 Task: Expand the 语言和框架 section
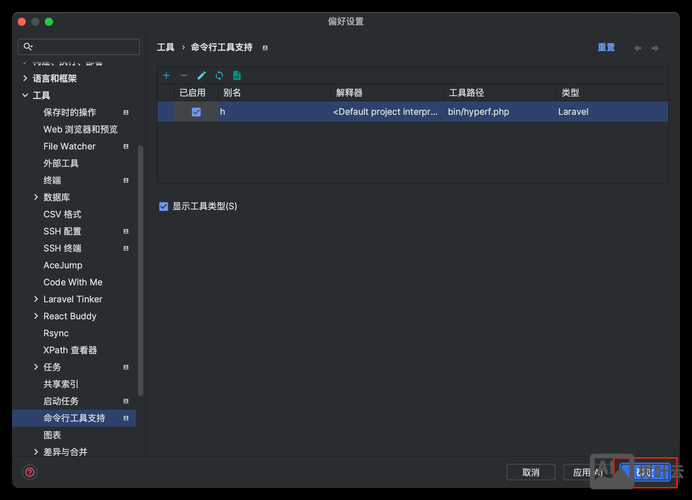click(25, 78)
